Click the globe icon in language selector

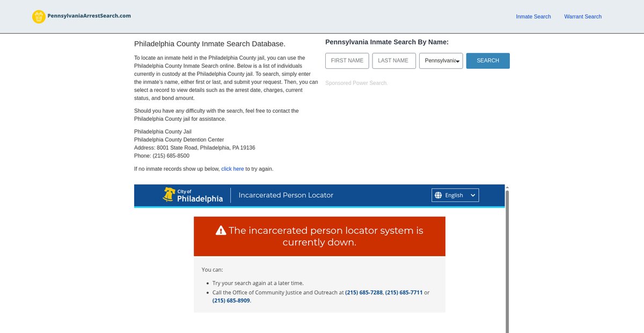[438, 195]
